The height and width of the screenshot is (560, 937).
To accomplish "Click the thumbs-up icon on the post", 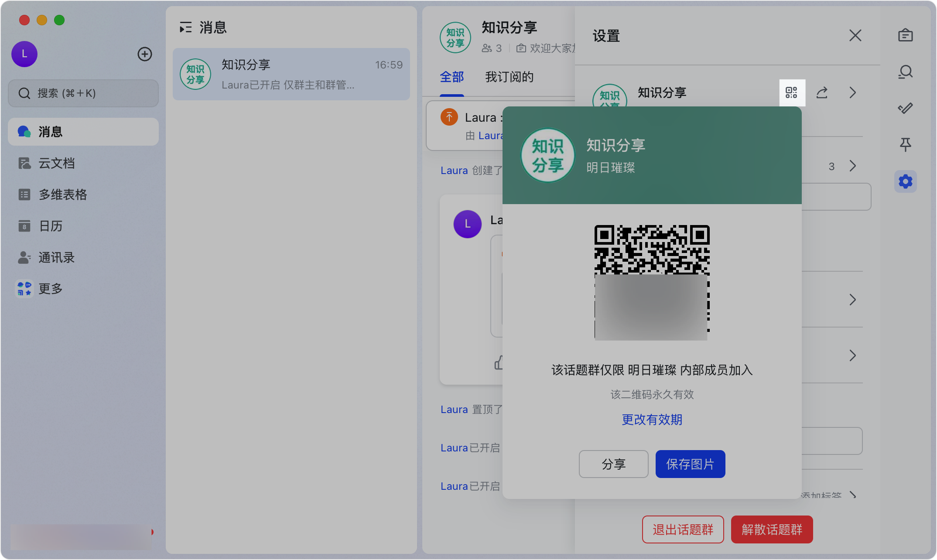I will (498, 362).
